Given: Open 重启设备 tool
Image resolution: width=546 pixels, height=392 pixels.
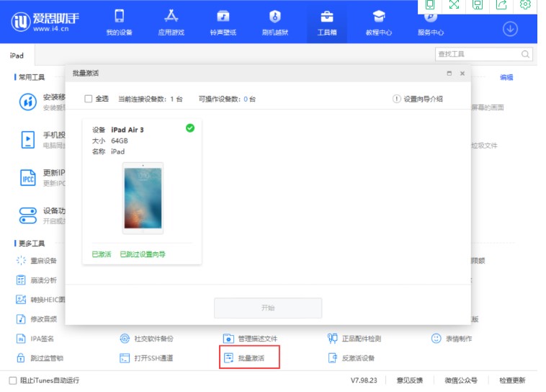Looking at the screenshot, I should [x=37, y=260].
